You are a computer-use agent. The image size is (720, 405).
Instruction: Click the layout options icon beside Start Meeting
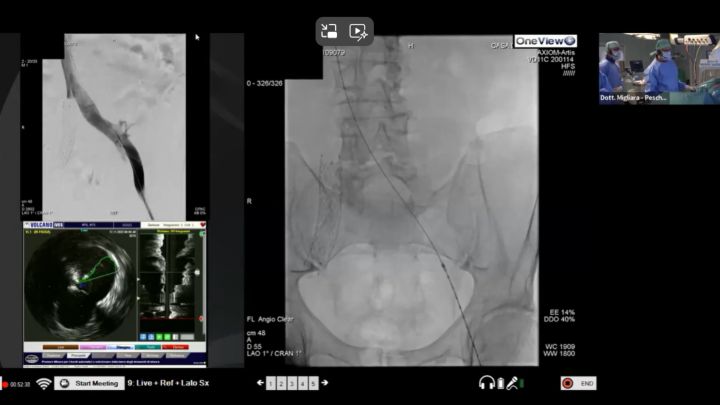(x=63, y=383)
